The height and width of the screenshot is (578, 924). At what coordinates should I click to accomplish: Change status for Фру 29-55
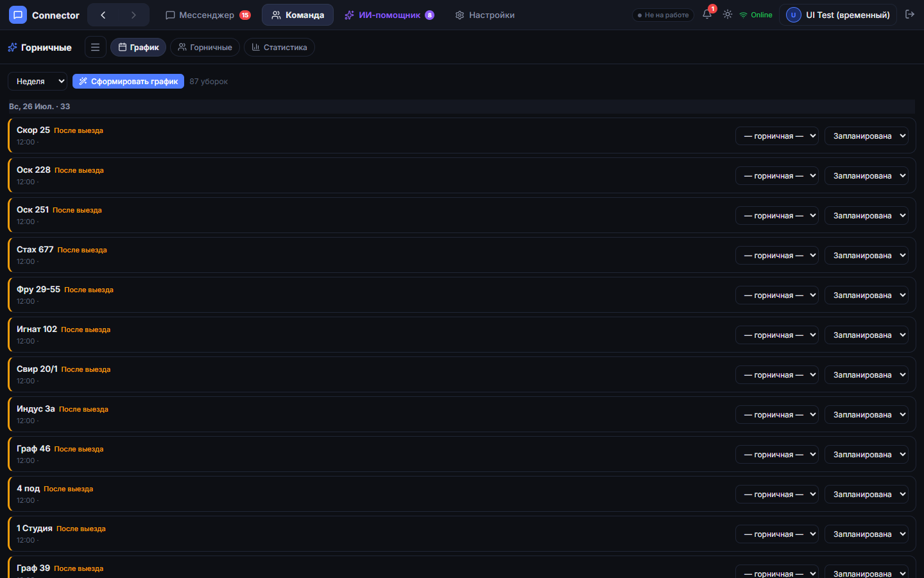[866, 295]
